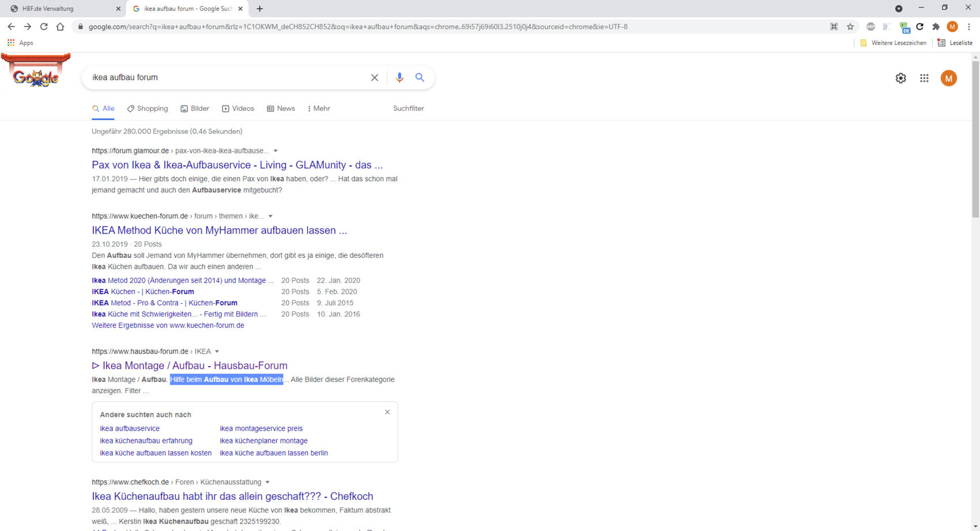This screenshot has width=980, height=531.
Task: Open Google settings gear icon
Action: point(900,78)
